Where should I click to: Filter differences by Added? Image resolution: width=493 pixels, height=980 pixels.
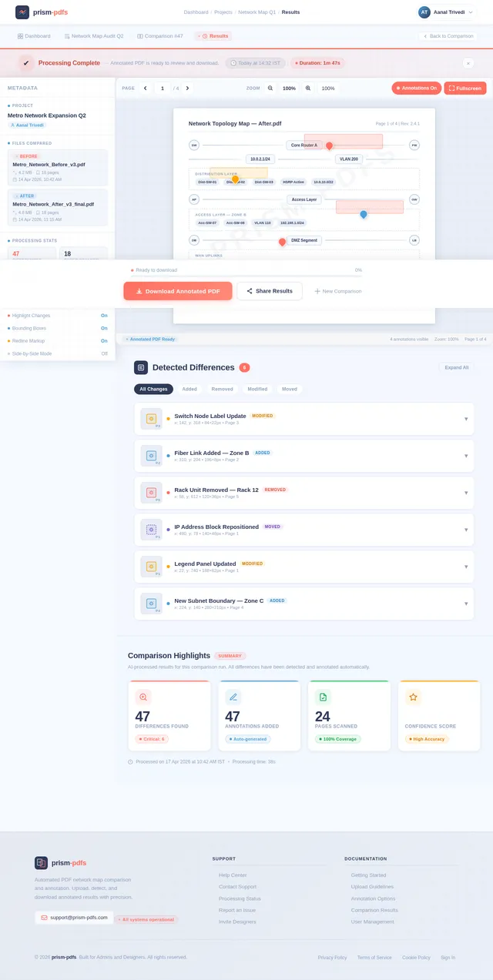189,390
